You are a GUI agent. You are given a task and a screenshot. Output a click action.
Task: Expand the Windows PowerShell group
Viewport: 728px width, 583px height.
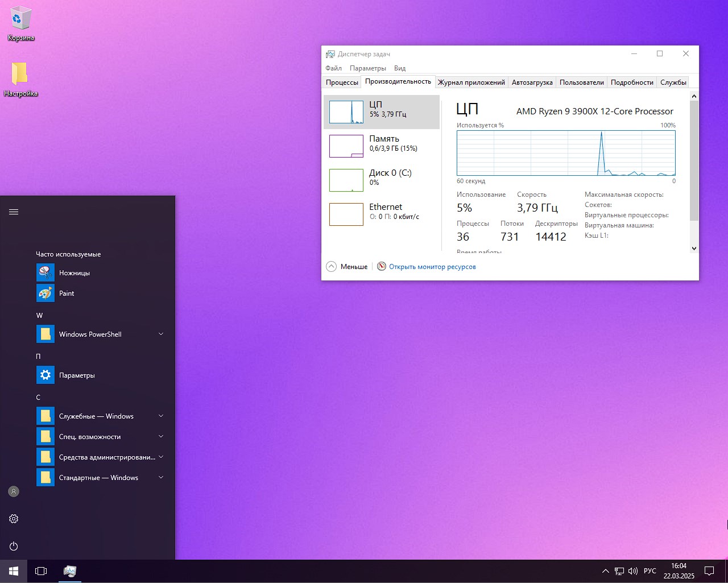point(161,334)
